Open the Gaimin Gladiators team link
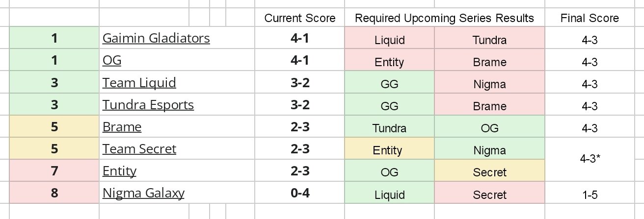This screenshot has height=219, width=644. click(156, 38)
